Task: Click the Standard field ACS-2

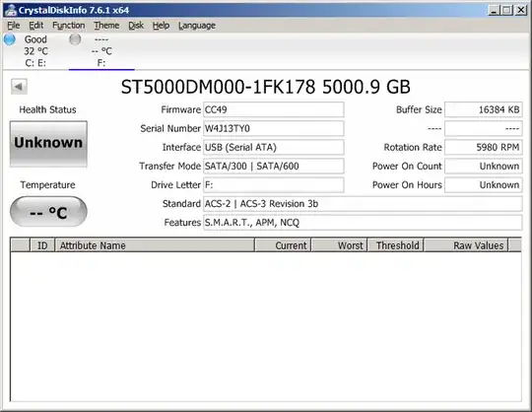Action: (x=363, y=204)
